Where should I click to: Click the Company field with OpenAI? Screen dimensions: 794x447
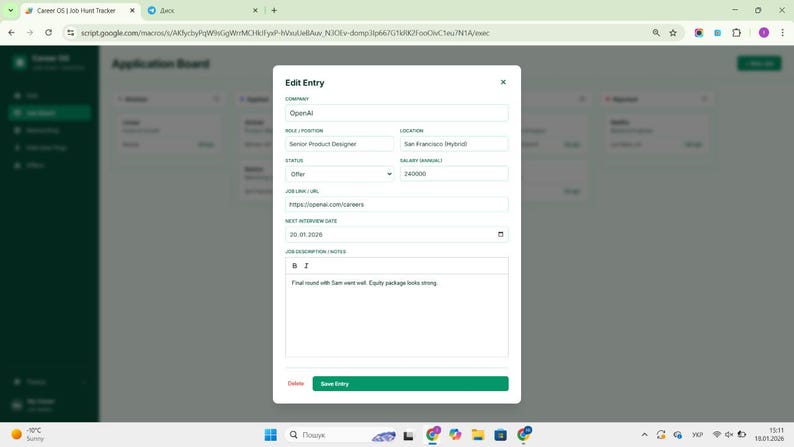396,113
